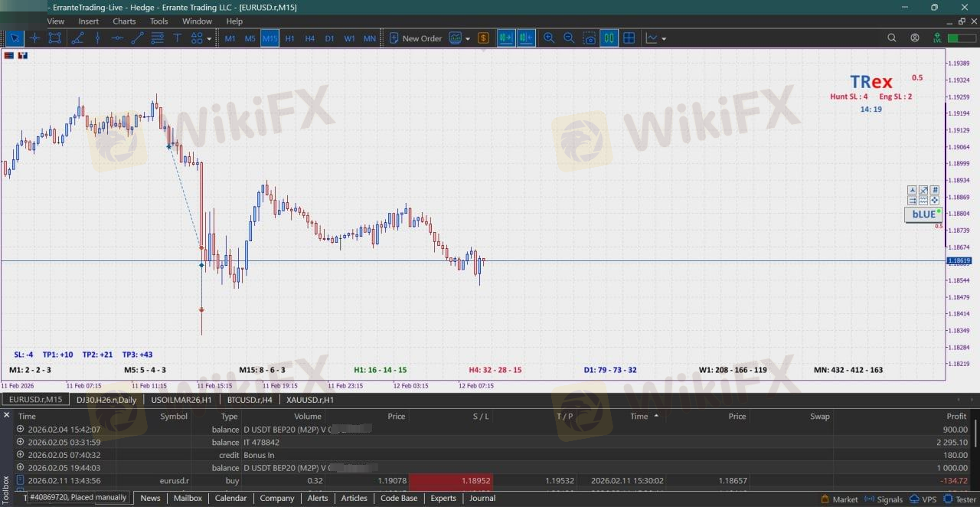Select the angled trend line tool

(x=137, y=38)
